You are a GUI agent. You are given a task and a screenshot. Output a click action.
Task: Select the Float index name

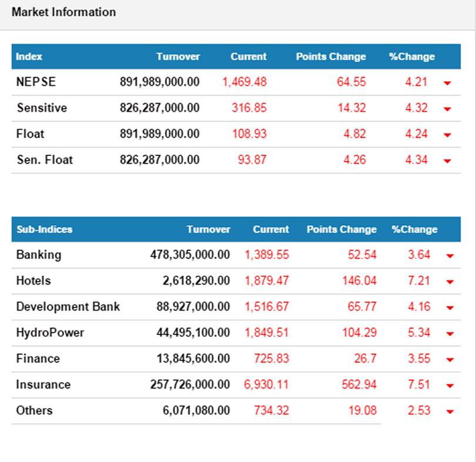tap(30, 133)
